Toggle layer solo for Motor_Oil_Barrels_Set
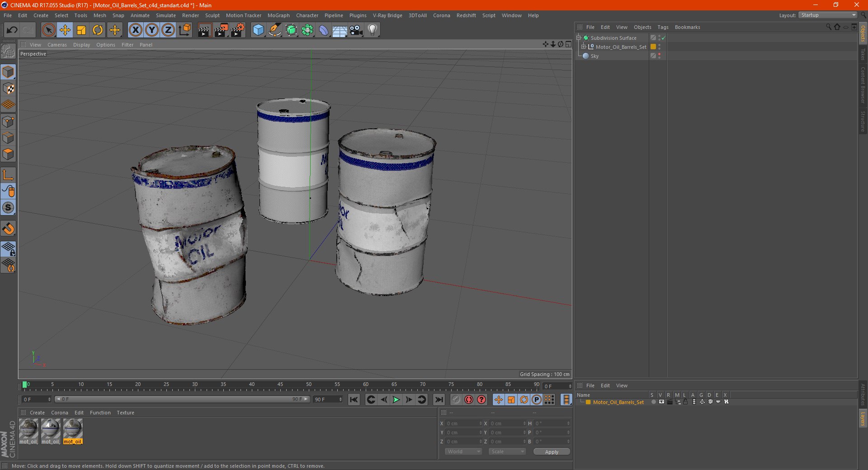The image size is (868, 470). pyautogui.click(x=653, y=402)
